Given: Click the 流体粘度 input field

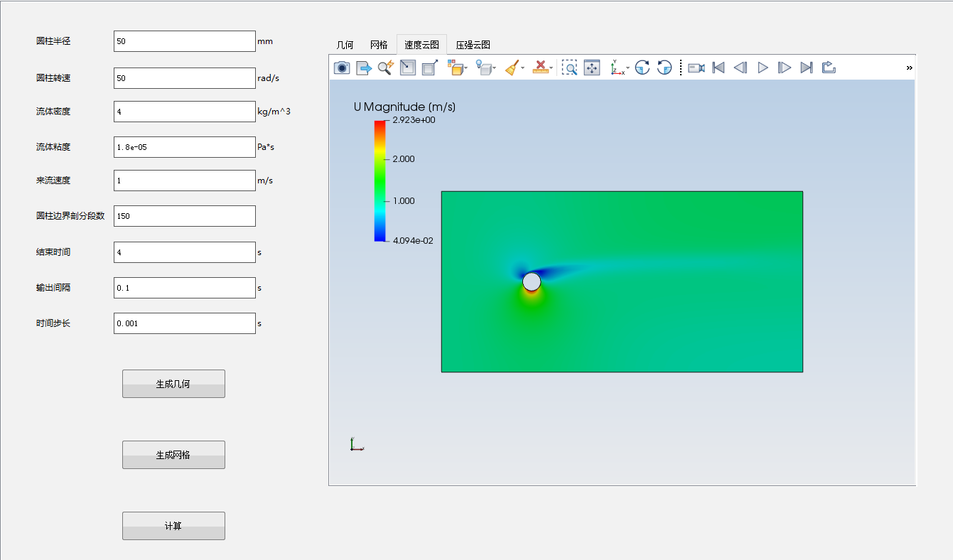Looking at the screenshot, I should point(185,147).
